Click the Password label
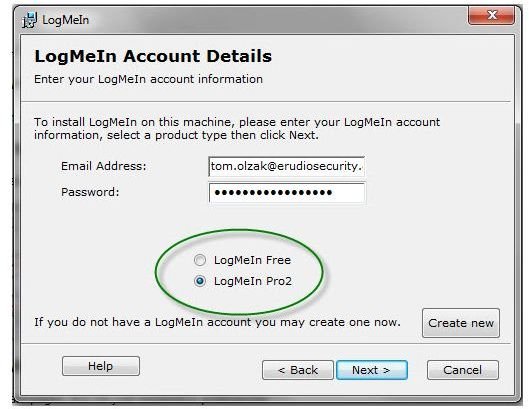Viewport: 529px width, 409px height. pyautogui.click(x=90, y=192)
